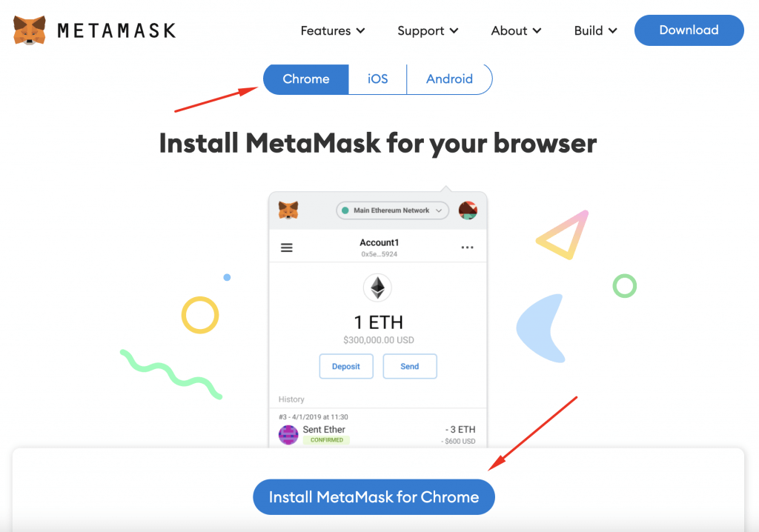Click the Ethereum diamond logo icon
The image size is (759, 532).
tap(377, 287)
